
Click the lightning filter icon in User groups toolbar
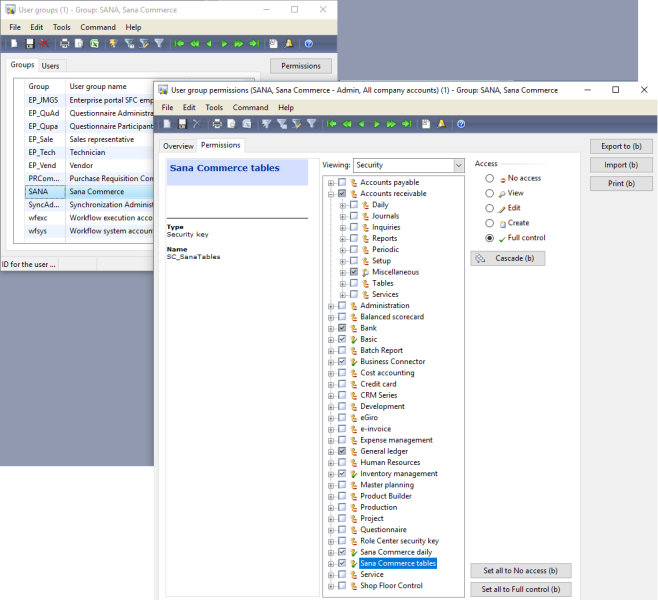pyautogui.click(x=113, y=43)
